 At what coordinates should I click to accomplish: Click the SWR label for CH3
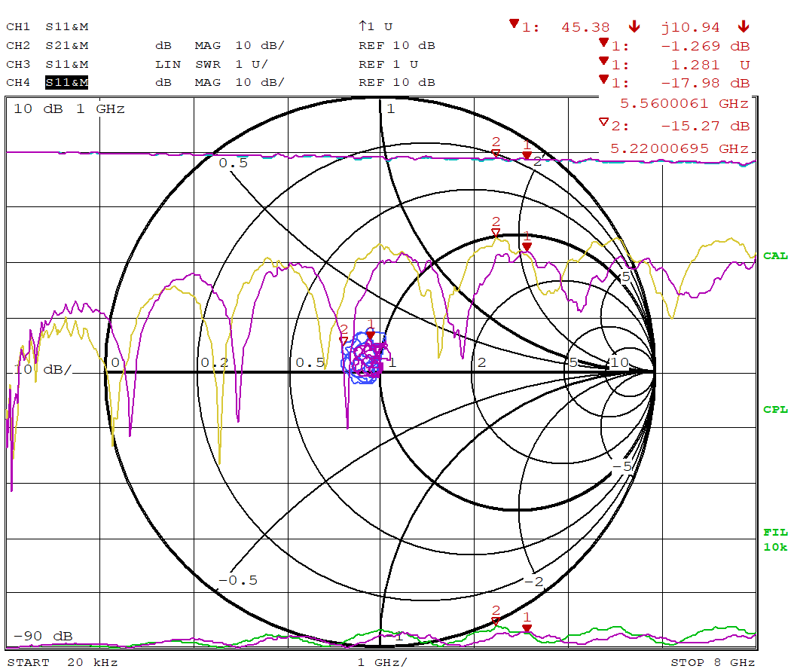pos(208,64)
